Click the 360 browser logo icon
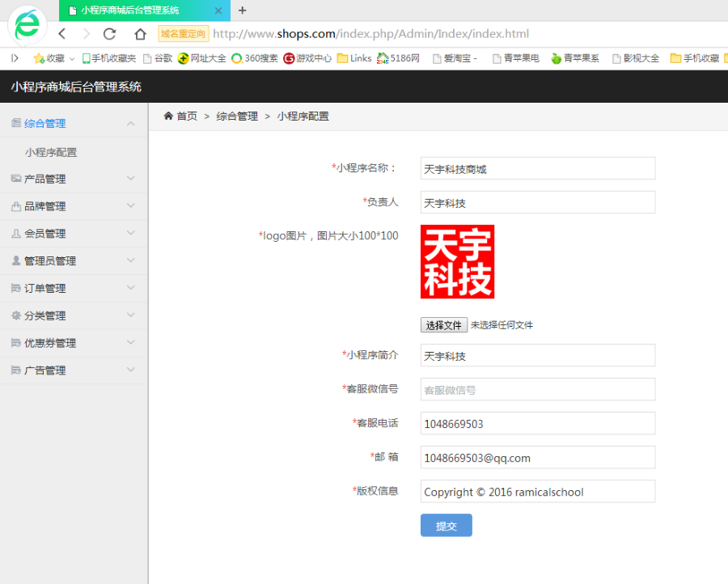The width and height of the screenshot is (728, 584). (x=28, y=26)
